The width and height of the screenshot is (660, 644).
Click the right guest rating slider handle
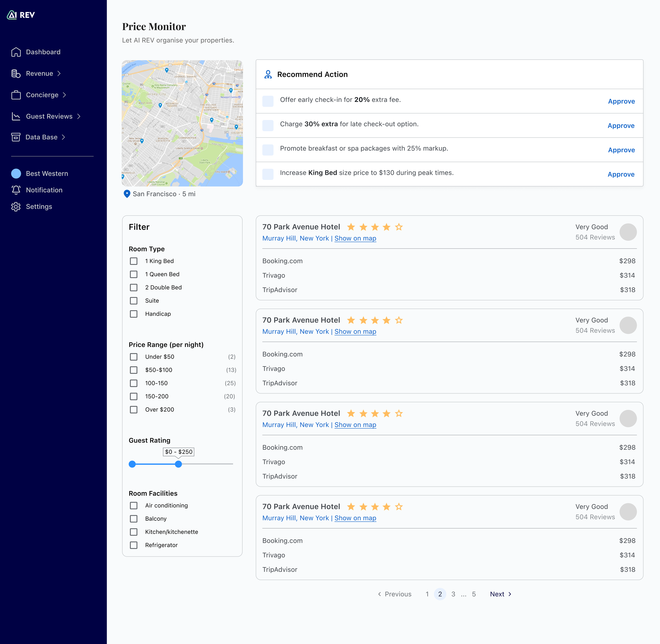[x=178, y=464]
